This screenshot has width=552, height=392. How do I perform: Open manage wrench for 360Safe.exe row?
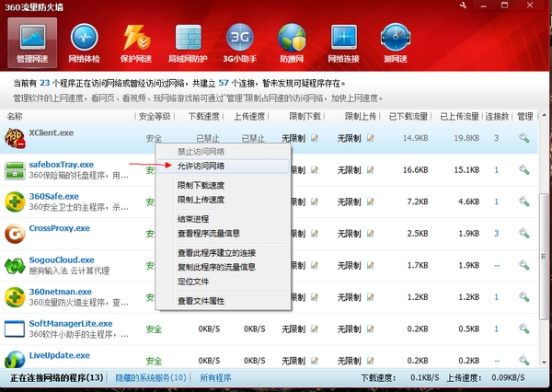524,202
